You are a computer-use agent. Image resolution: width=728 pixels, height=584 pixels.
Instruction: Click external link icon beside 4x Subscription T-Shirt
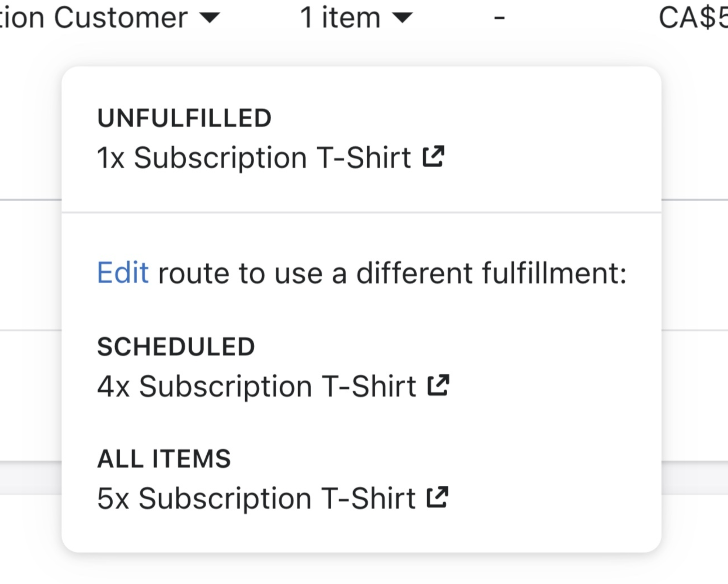[438, 385]
